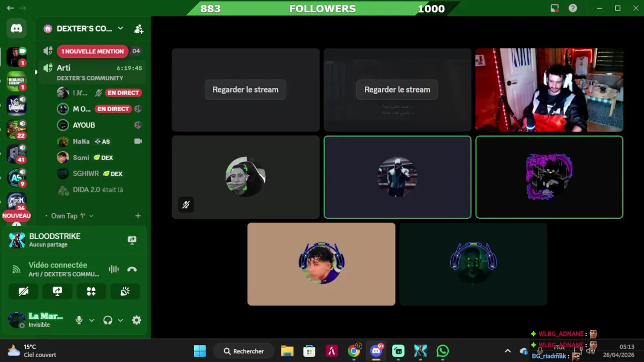
Task: Focus the live webcam video tile
Action: 549,90
